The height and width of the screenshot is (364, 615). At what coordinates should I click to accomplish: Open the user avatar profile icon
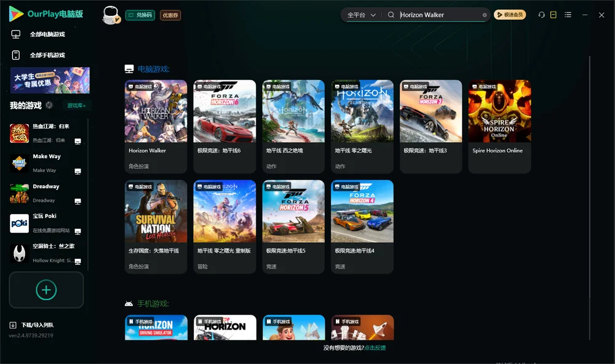pos(111,15)
